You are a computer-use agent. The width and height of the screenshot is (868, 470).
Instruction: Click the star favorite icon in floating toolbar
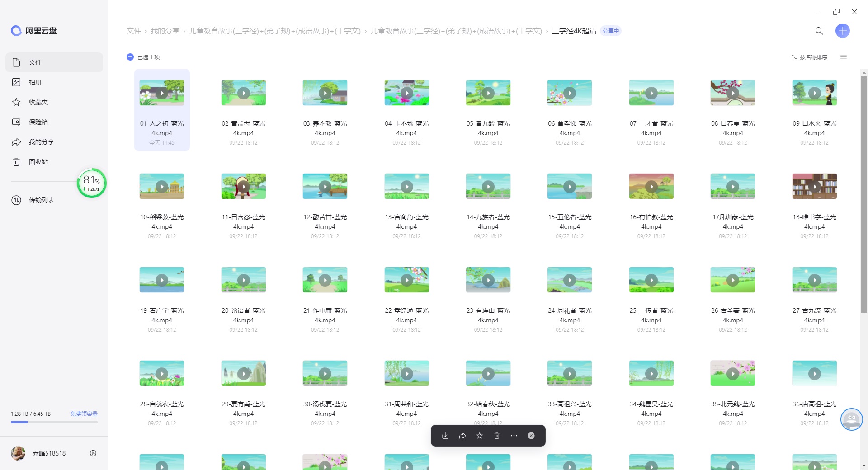click(480, 436)
